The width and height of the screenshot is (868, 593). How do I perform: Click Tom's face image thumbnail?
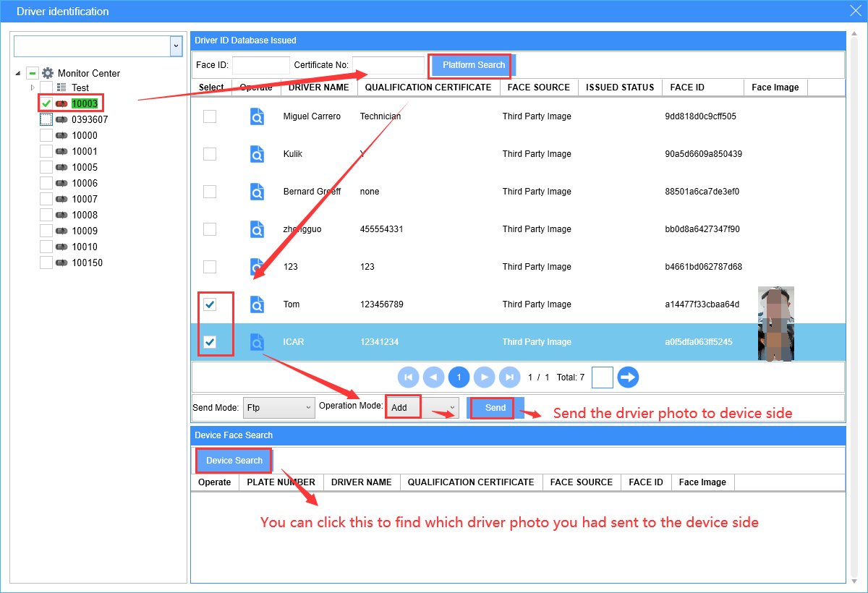coord(776,304)
